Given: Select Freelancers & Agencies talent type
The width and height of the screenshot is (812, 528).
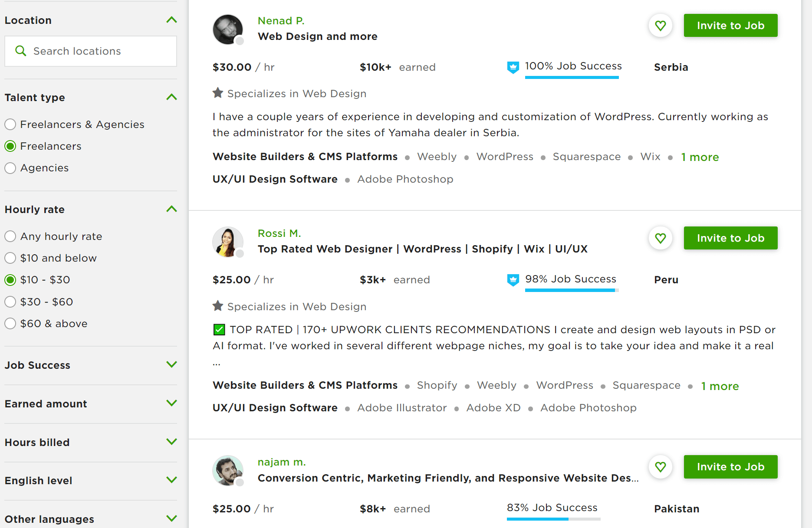Looking at the screenshot, I should 10,125.
